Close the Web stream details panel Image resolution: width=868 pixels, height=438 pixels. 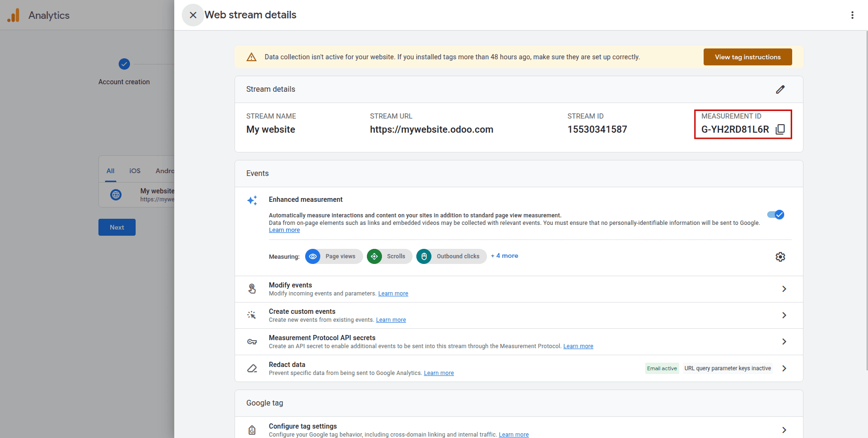(193, 15)
